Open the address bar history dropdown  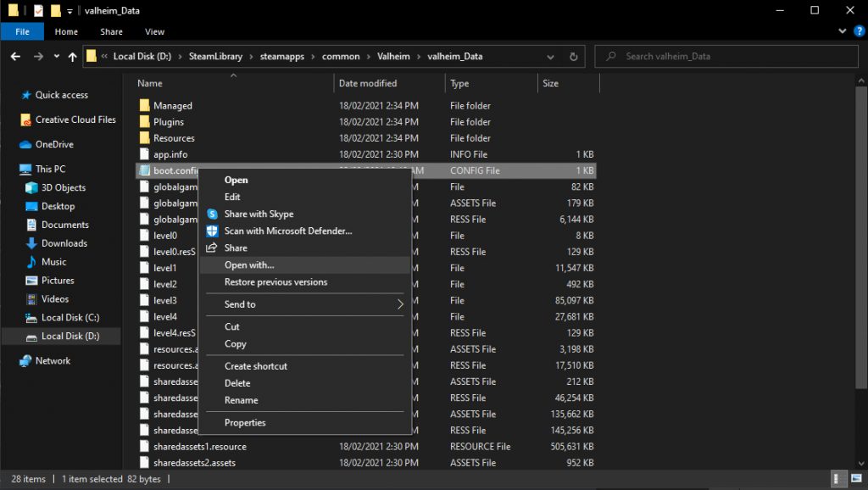(x=552, y=57)
